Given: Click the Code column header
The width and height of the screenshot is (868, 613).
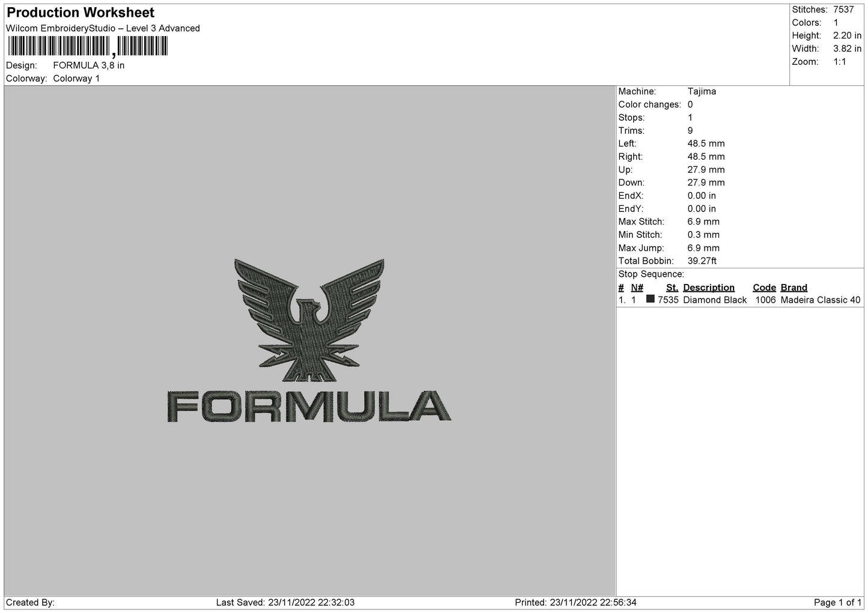Looking at the screenshot, I should coord(764,288).
